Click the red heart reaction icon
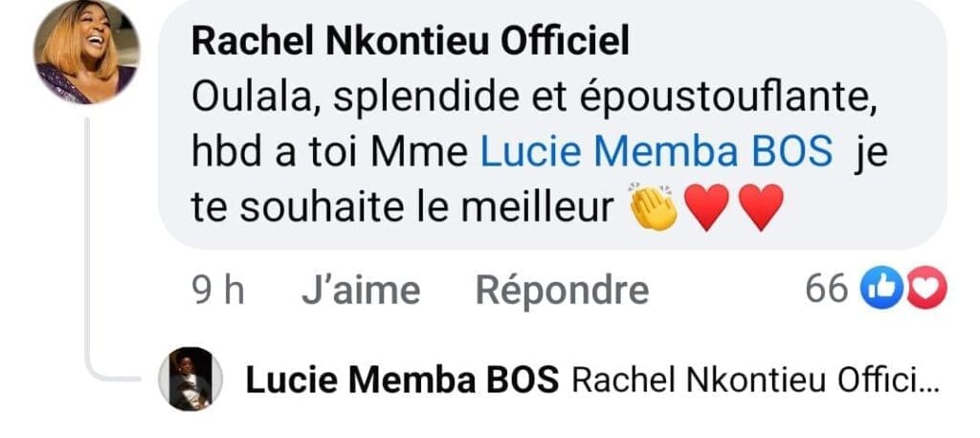980x438 pixels. coord(925,289)
